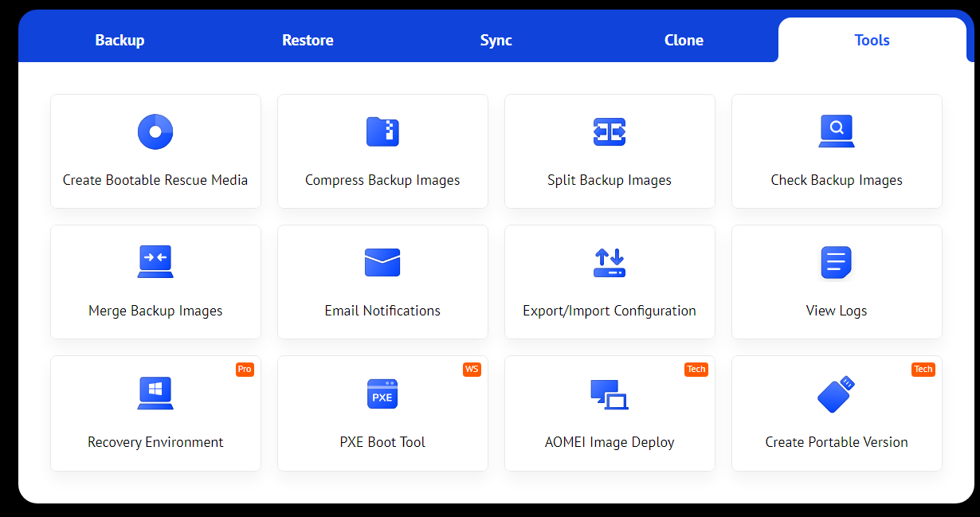Select the Clone tab
980x517 pixels.
pyautogui.click(x=684, y=40)
